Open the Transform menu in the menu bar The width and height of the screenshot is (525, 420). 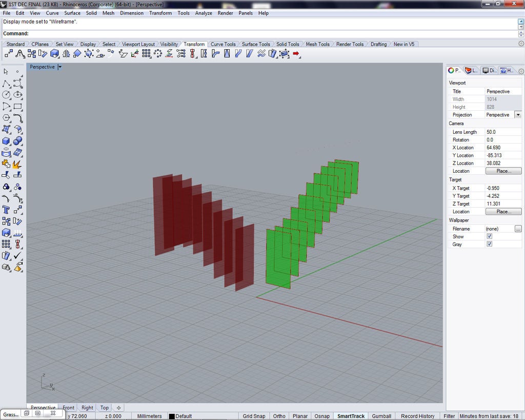(x=160, y=13)
